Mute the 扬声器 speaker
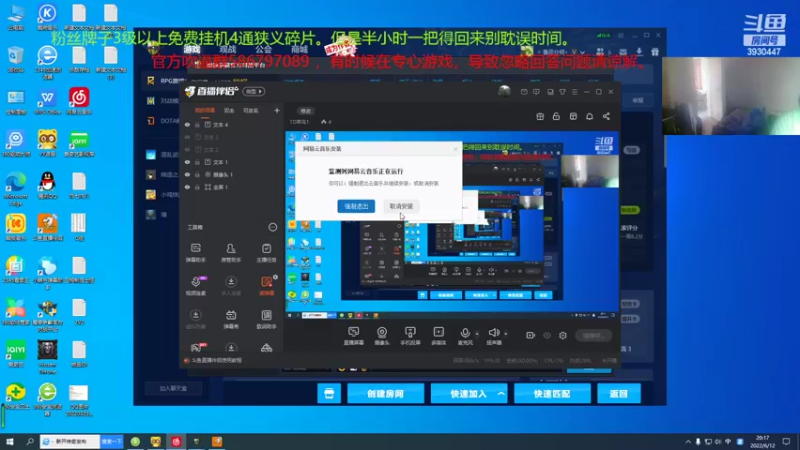The height and width of the screenshot is (450, 800). [493, 336]
